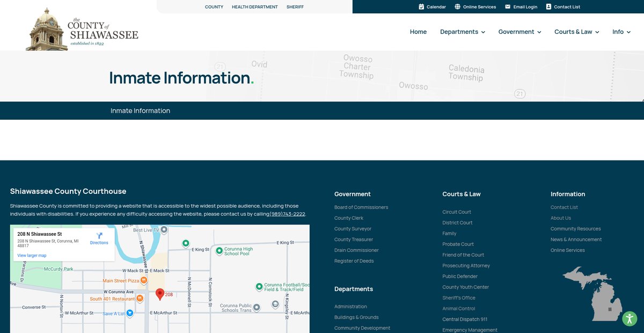This screenshot has height=333, width=644.
Task: Expand the Courts & Law dropdown menu
Action: click(576, 32)
